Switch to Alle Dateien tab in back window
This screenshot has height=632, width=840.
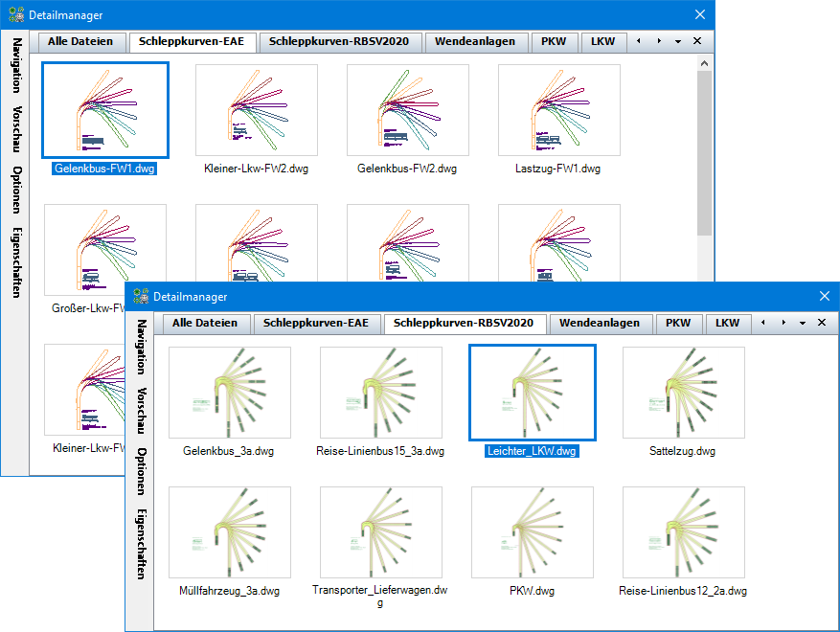(x=82, y=42)
